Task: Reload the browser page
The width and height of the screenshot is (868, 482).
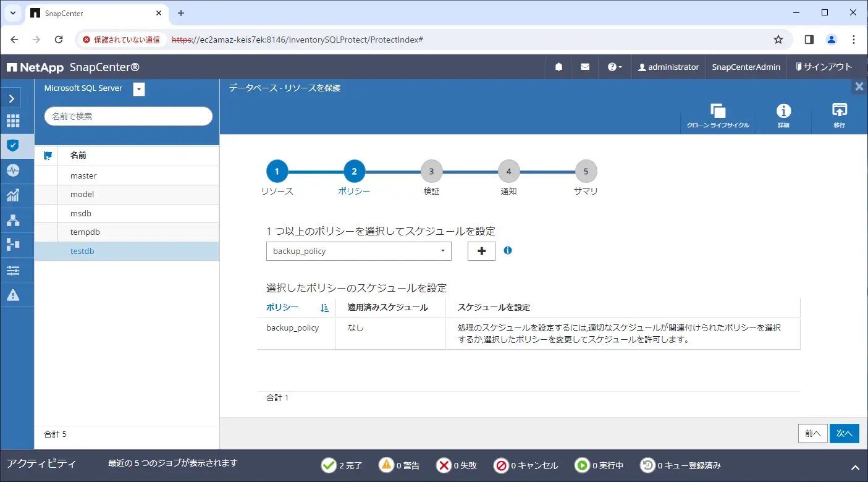Action: point(59,40)
